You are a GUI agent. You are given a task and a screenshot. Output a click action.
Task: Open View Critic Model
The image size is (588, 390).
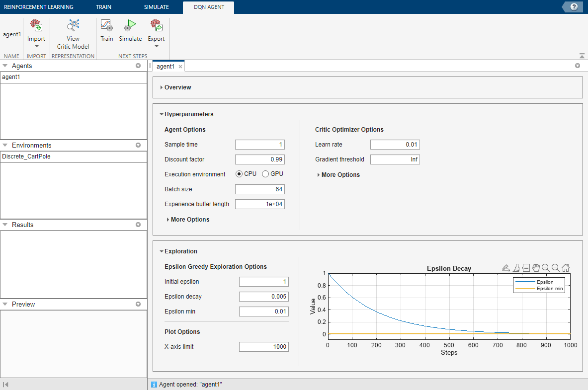73,26
